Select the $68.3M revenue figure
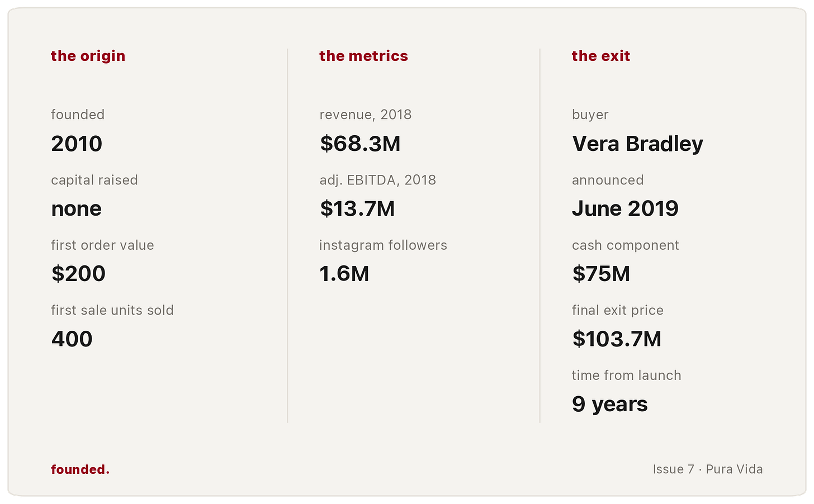Screen dimensions: 814x504 (x=360, y=144)
